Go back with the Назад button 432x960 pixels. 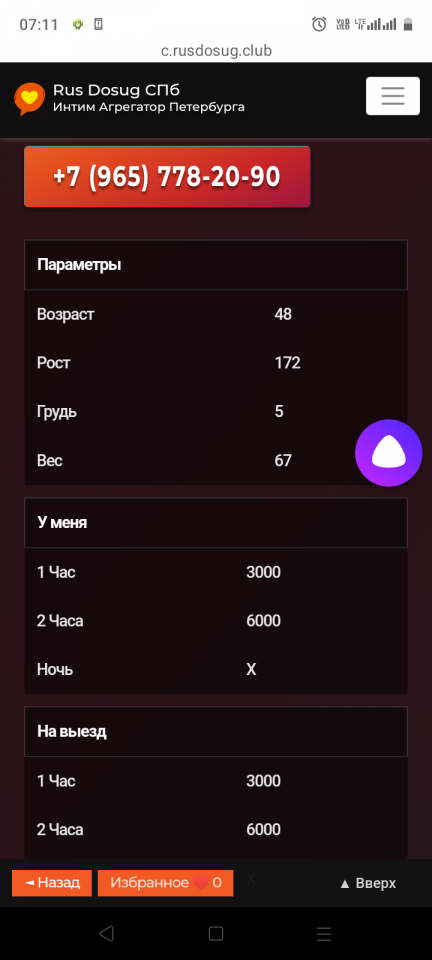[52, 883]
